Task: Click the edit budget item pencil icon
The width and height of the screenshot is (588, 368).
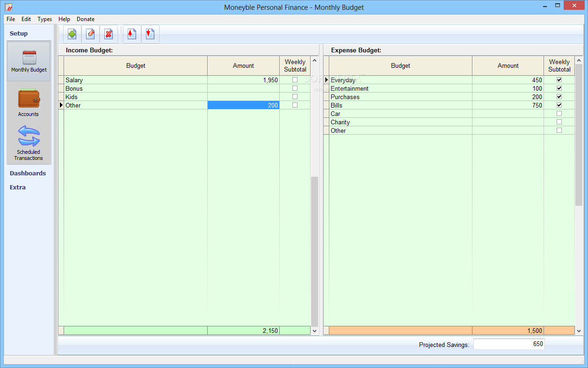Action: [90, 34]
